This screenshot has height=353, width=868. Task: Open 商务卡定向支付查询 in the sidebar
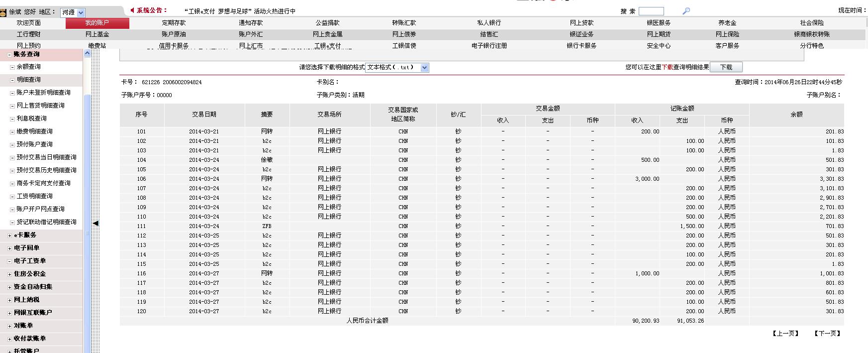(43, 183)
